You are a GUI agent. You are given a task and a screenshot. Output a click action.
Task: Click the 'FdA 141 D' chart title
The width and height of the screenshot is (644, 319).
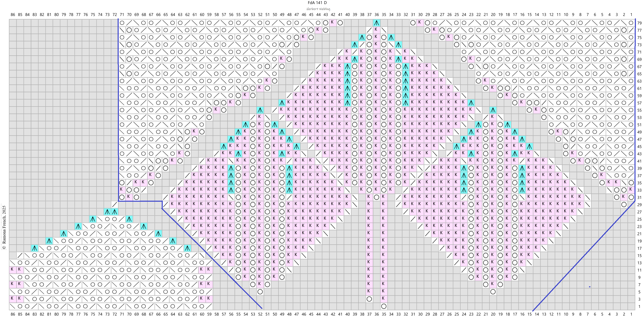click(x=317, y=3)
